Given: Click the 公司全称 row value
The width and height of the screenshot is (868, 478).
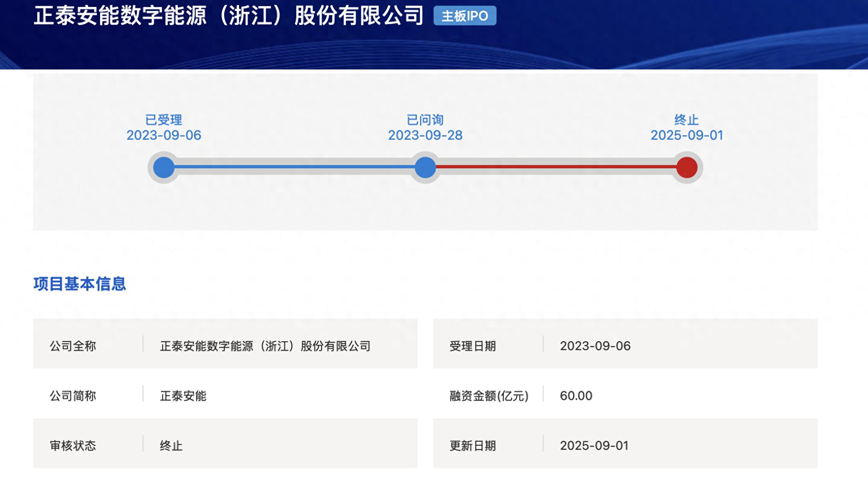Looking at the screenshot, I should pyautogui.click(x=265, y=346).
